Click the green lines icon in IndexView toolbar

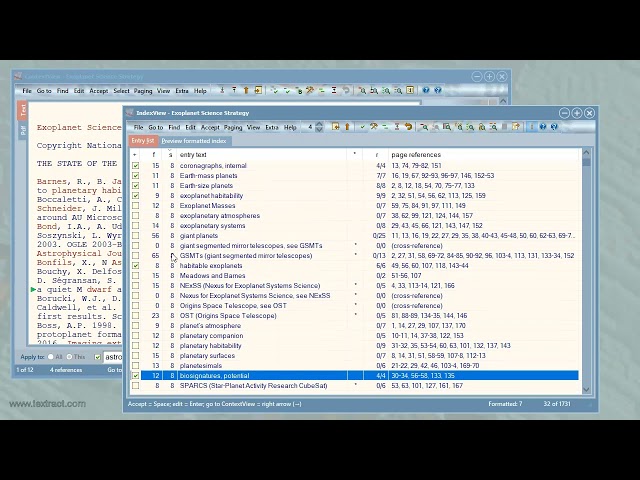click(385, 127)
